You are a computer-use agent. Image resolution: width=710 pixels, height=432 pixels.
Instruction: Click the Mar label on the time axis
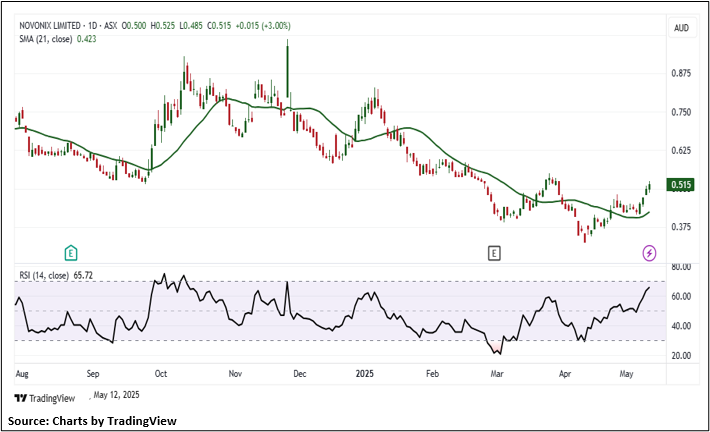[497, 374]
